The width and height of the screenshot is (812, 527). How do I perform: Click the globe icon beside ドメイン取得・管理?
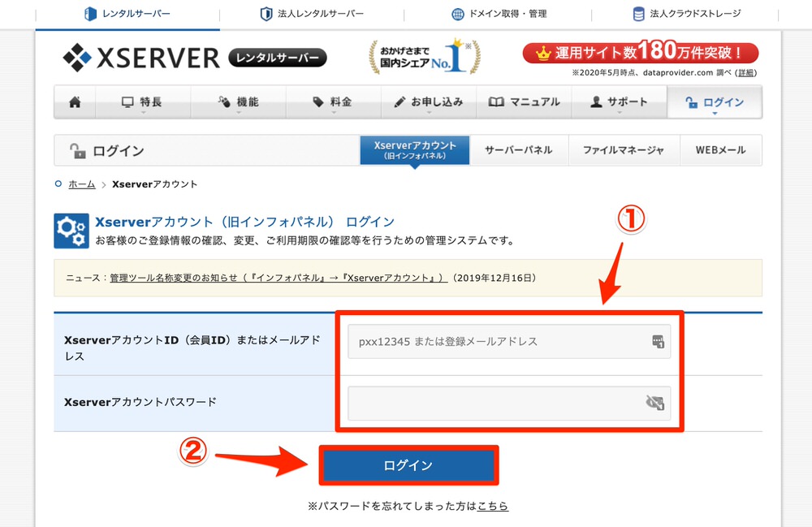pos(458,14)
